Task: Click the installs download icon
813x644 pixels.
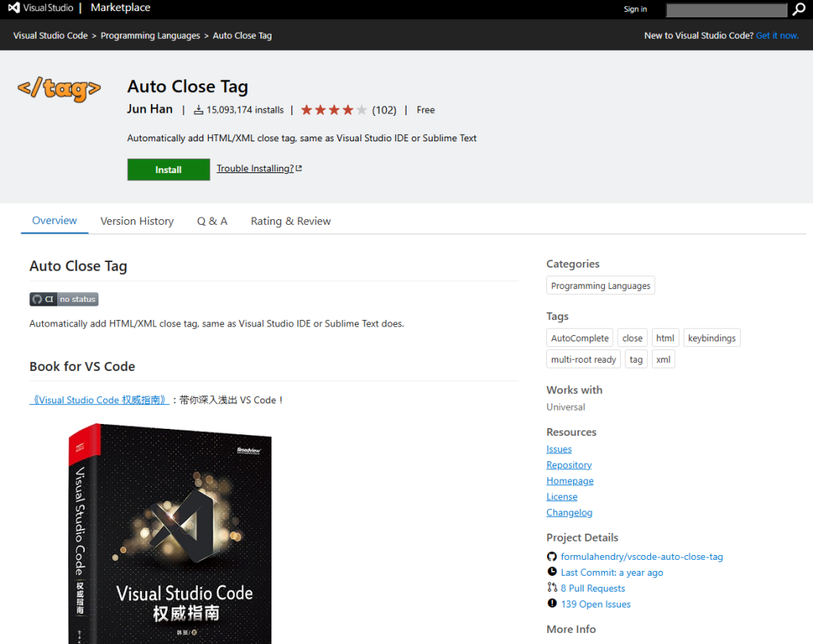Action: (198, 110)
